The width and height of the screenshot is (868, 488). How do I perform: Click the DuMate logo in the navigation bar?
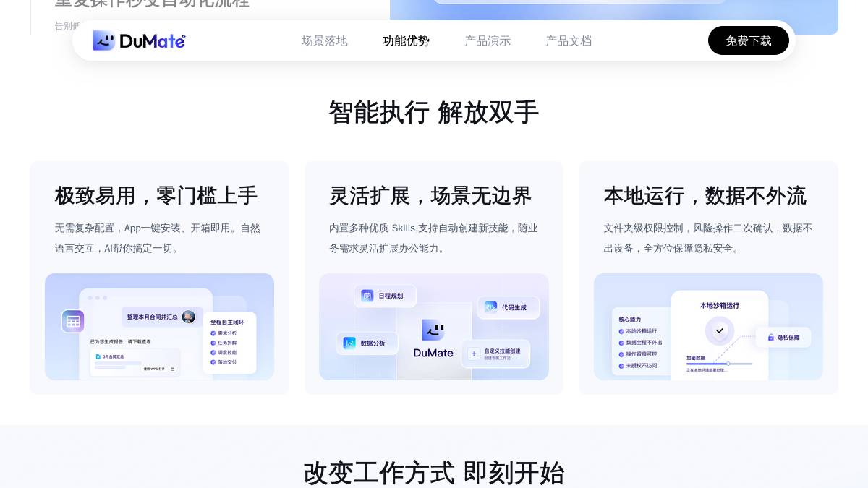tap(139, 40)
